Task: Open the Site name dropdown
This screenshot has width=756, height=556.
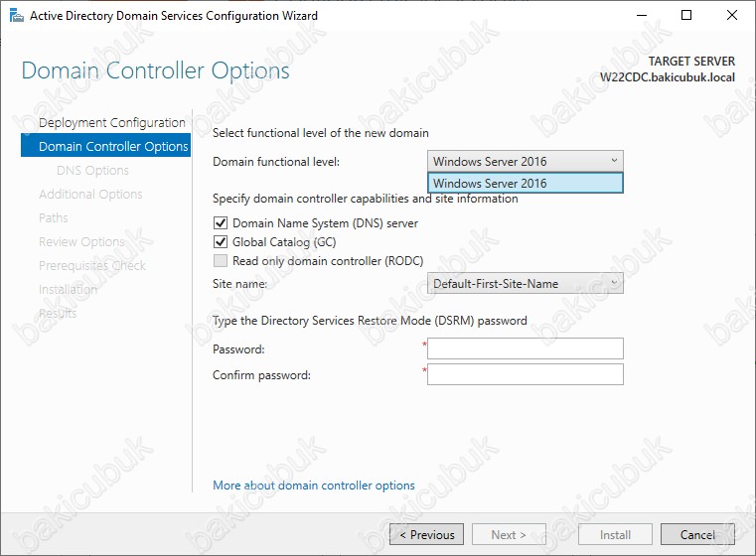Action: tap(526, 283)
